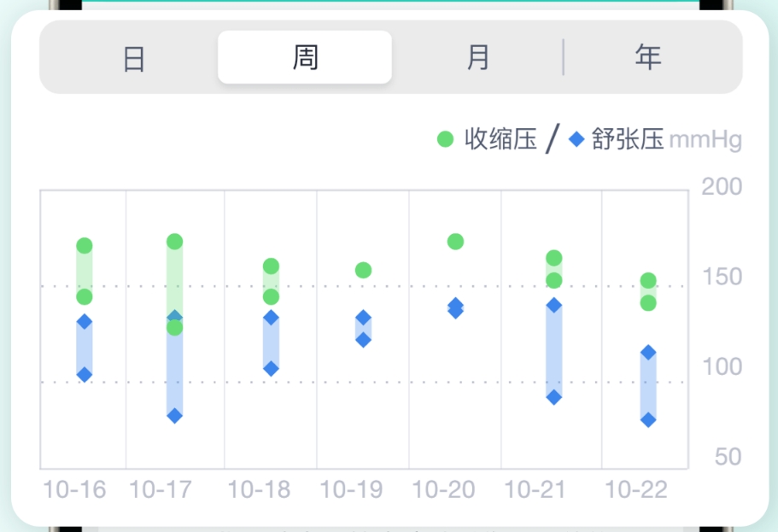Click the mmHg unit label
Image resolution: width=778 pixels, height=532 pixels.
705,140
